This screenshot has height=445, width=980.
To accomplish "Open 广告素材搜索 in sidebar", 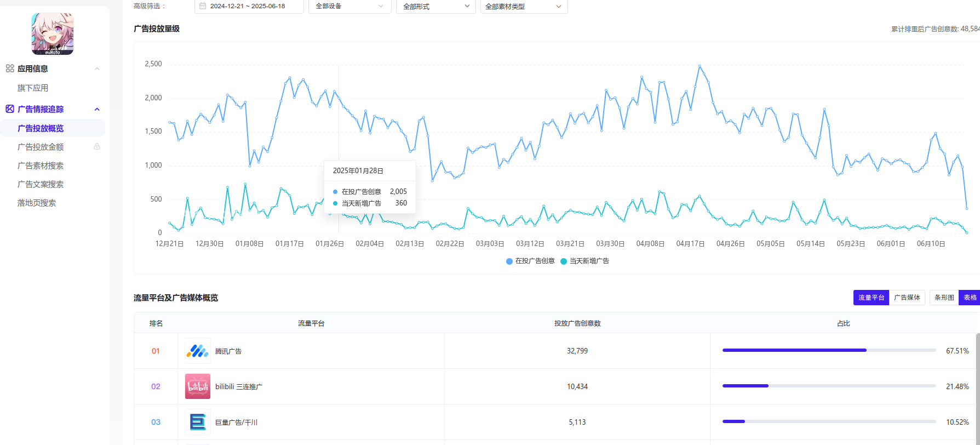I will [x=41, y=166].
